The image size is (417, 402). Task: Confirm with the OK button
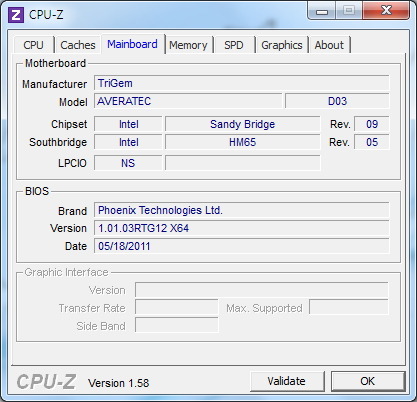pos(367,381)
